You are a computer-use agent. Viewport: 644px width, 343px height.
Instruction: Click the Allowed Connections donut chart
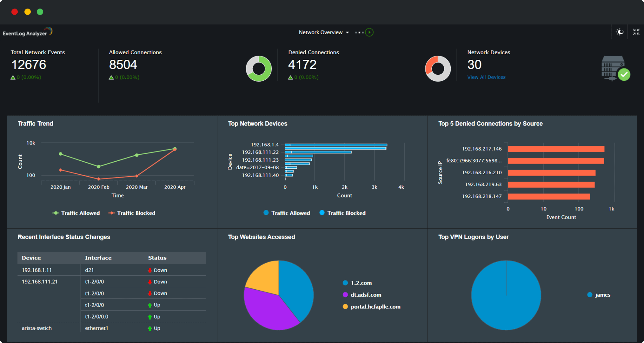[x=258, y=69]
